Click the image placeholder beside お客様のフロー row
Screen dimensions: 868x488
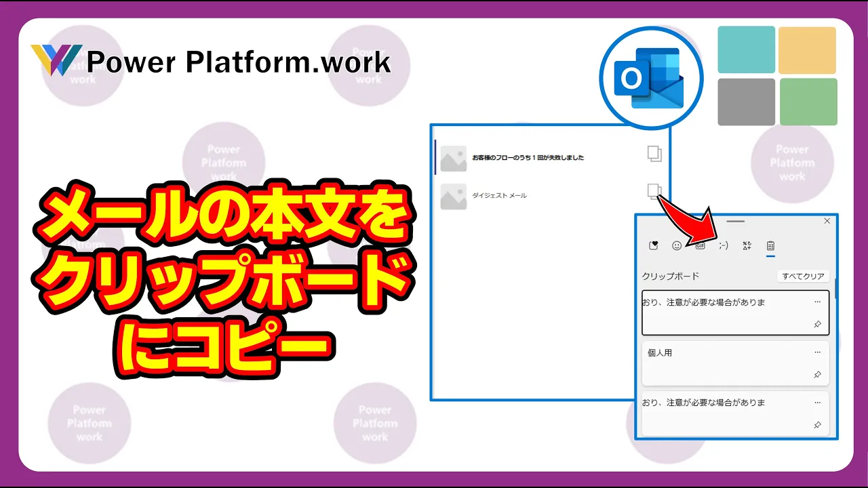pos(454,158)
